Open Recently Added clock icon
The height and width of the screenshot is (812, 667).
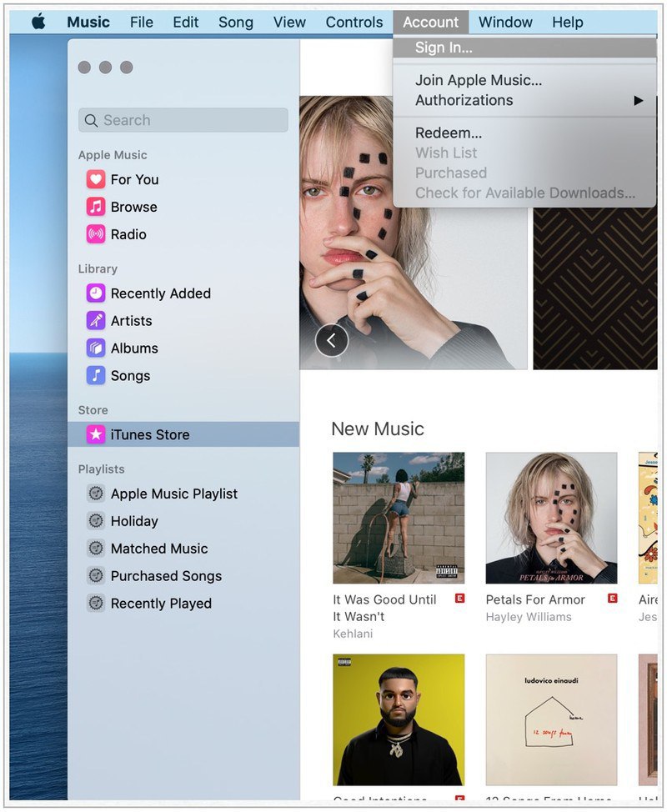click(x=96, y=293)
